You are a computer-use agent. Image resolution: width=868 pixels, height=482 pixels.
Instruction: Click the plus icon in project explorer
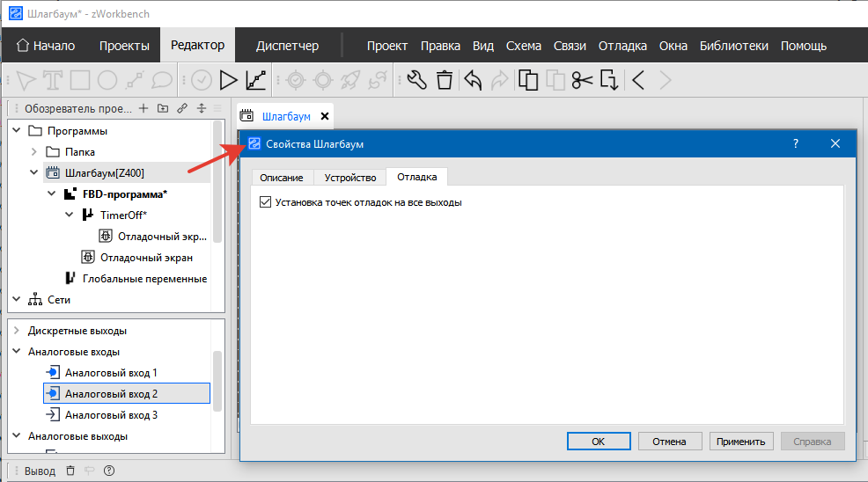click(x=143, y=109)
